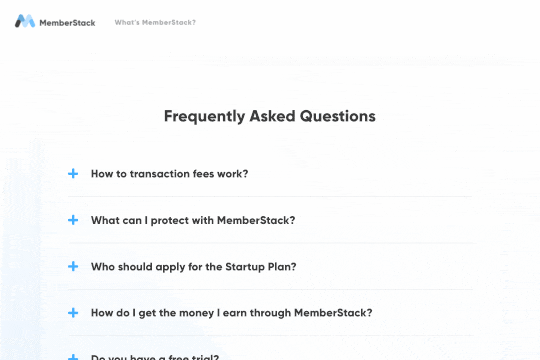Click divider line below Startup Plan question
This screenshot has height=360, width=540.
click(270, 289)
